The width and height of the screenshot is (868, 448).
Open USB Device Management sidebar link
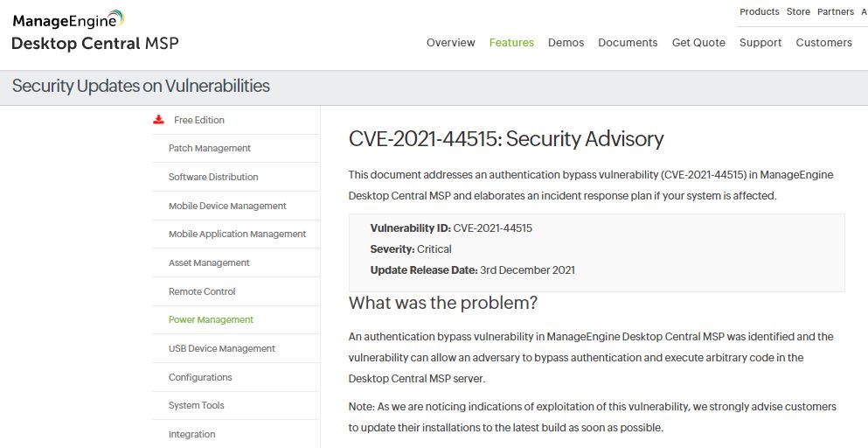(x=222, y=348)
